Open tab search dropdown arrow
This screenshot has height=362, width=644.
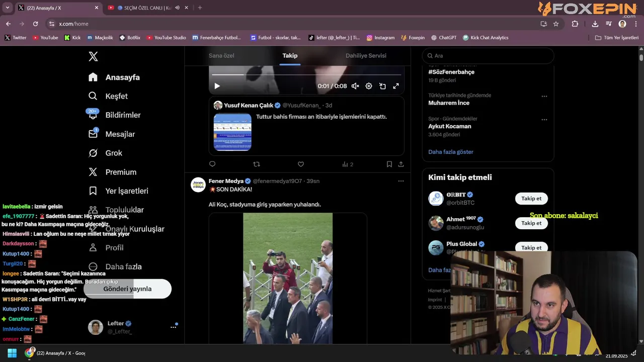tap(7, 8)
